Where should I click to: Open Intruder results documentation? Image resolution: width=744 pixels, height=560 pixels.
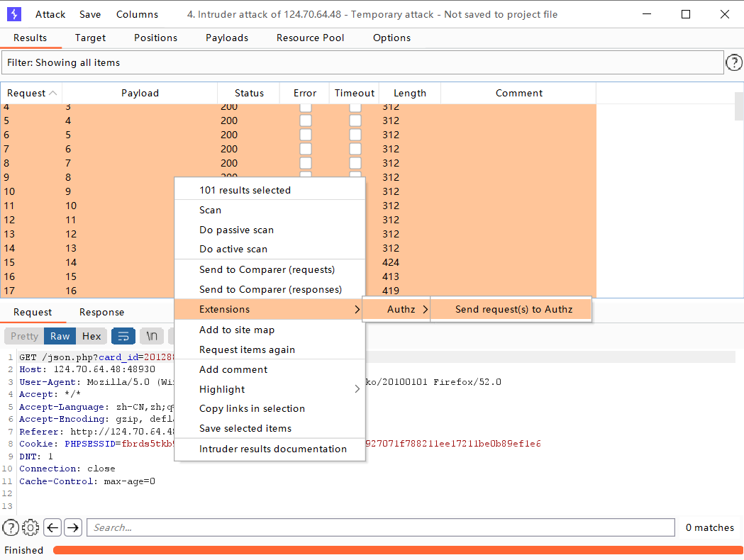[x=270, y=449]
